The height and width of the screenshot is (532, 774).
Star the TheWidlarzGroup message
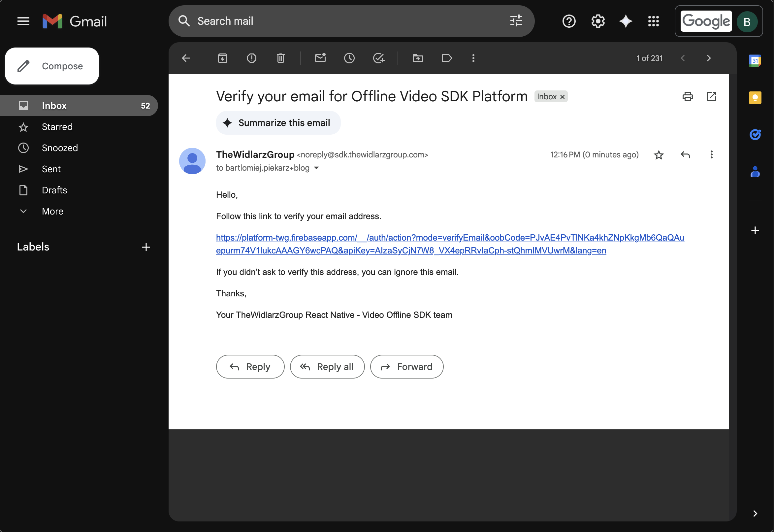[659, 155]
